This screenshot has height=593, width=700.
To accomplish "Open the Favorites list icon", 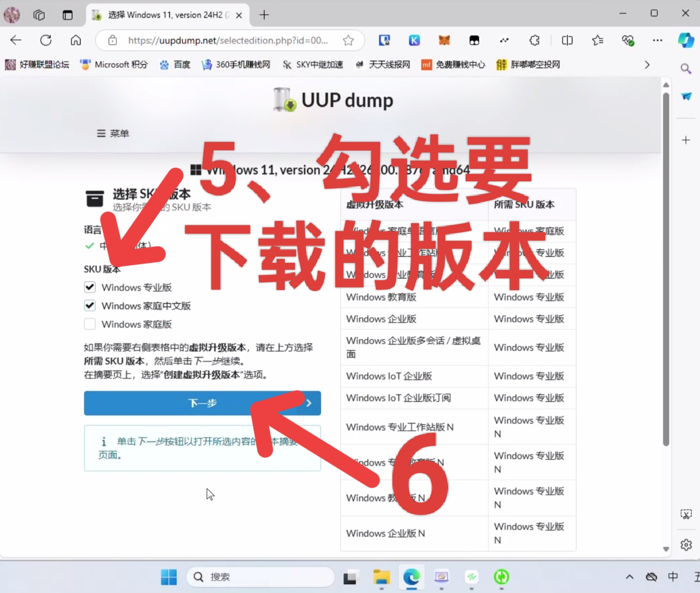I will 598,40.
